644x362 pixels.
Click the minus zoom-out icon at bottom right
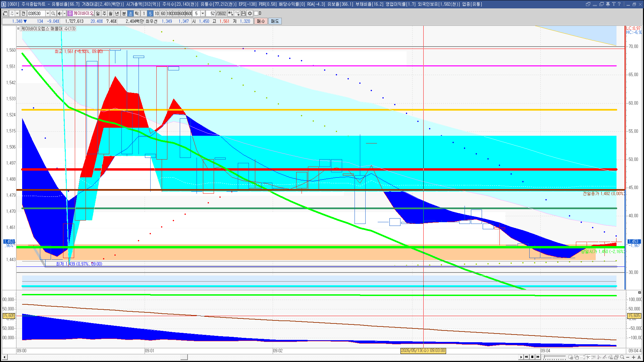point(628,357)
